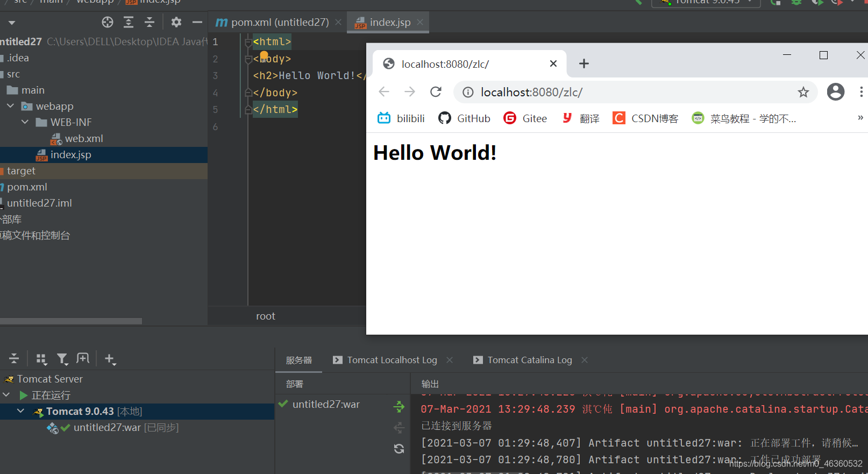This screenshot has width=868, height=474.
Task: Collapse the 正在运行 running group
Action: point(6,395)
